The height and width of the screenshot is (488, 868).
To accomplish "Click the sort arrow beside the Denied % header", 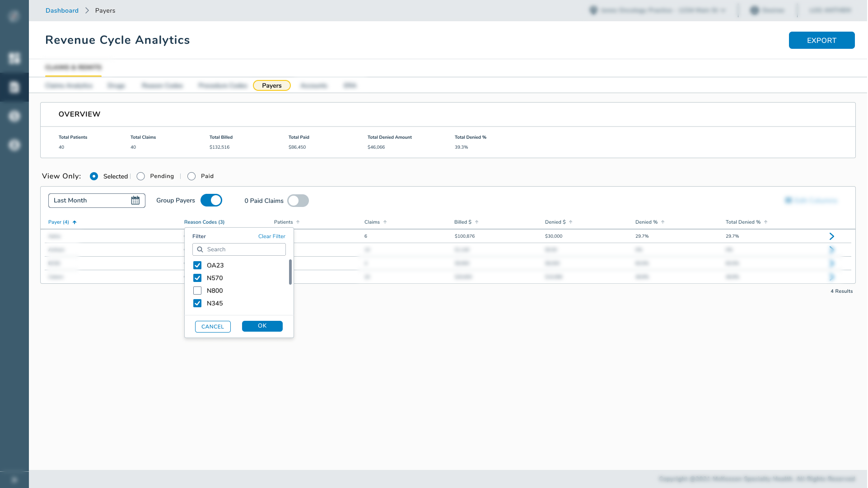I will click(663, 222).
